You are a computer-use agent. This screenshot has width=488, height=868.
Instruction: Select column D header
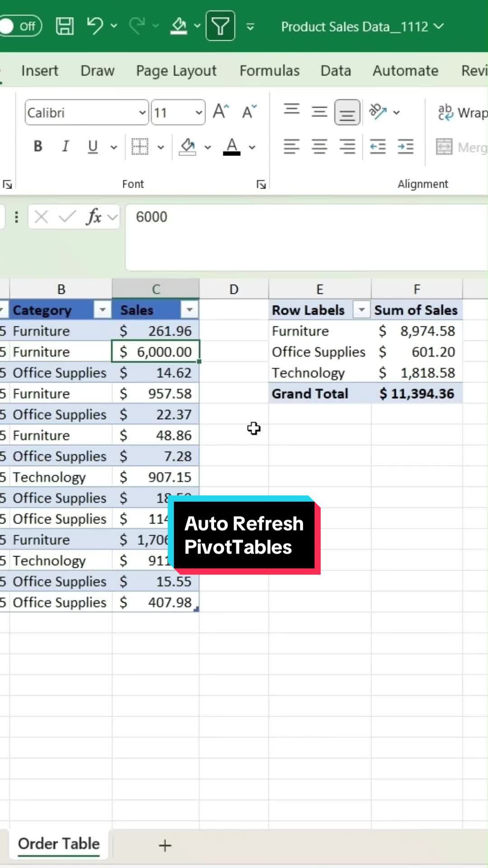pos(234,289)
